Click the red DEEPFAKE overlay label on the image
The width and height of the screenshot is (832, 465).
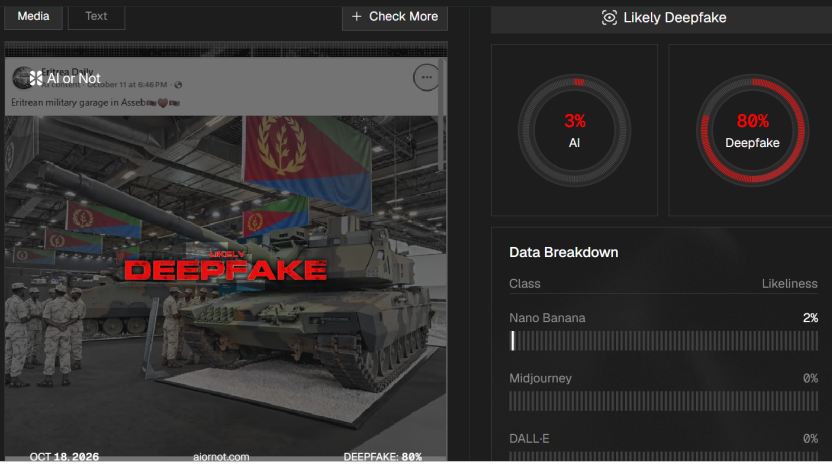(x=226, y=270)
